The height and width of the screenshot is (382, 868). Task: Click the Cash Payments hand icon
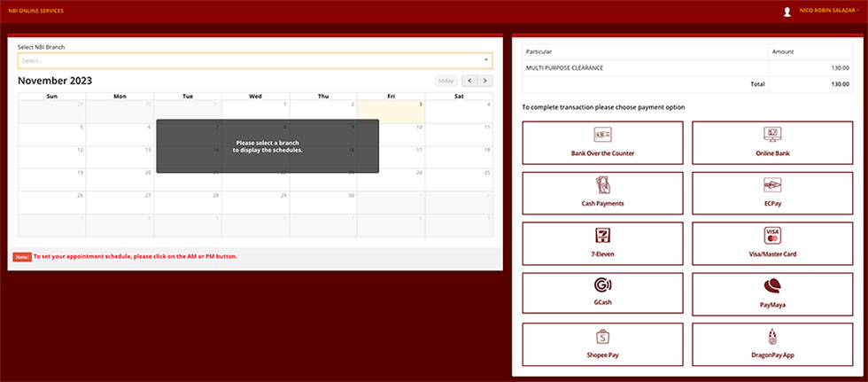[x=602, y=185]
